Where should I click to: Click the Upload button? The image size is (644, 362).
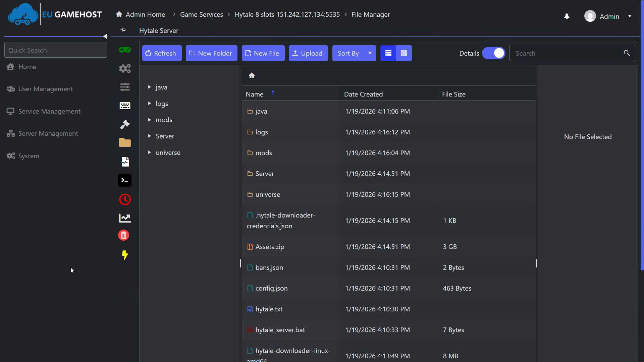click(308, 53)
